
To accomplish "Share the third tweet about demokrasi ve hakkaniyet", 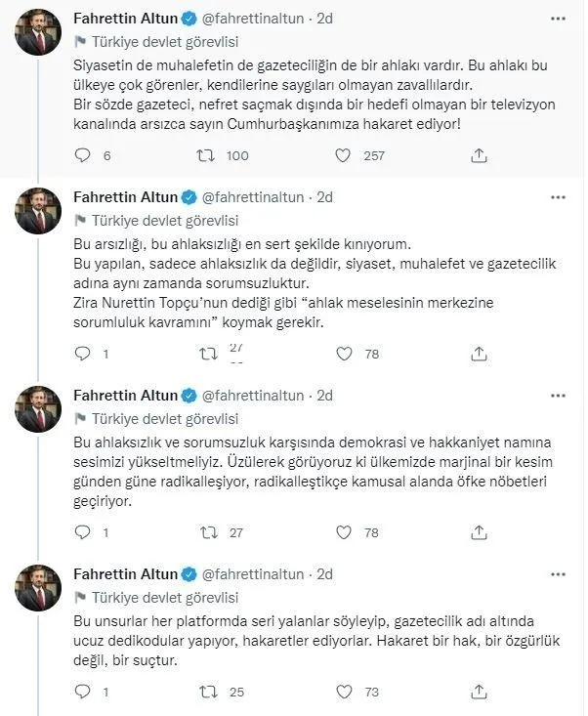I will 479,533.
